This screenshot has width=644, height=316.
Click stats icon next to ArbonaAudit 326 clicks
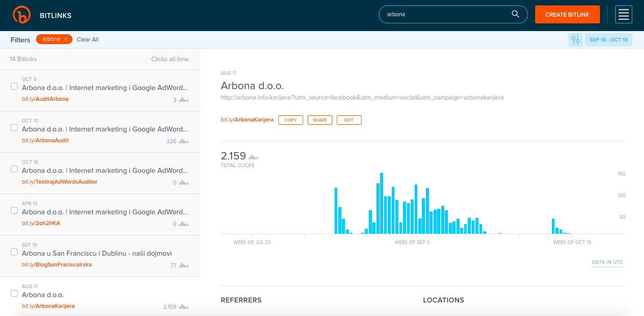183,141
